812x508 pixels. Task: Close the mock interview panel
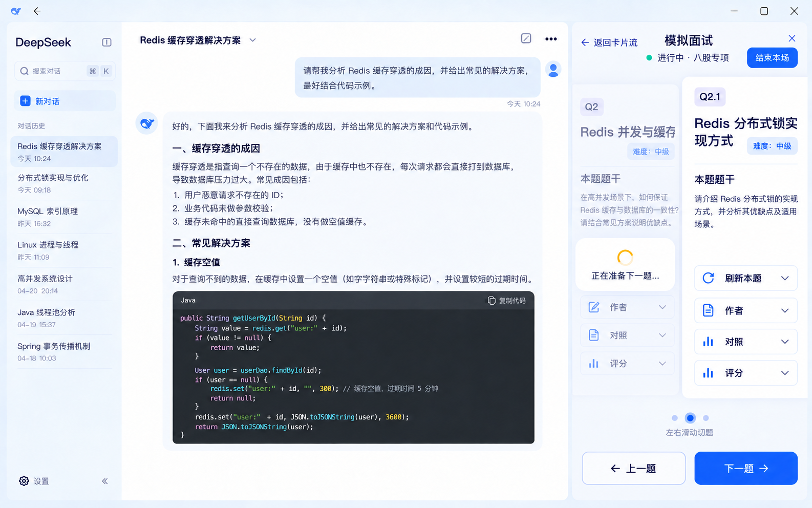point(792,38)
